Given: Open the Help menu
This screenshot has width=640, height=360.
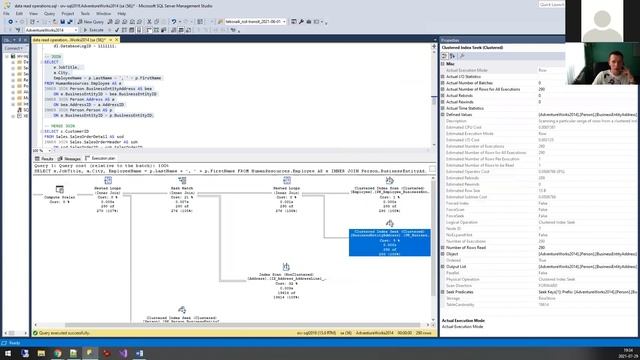Looking at the screenshot, I should click(122, 13).
